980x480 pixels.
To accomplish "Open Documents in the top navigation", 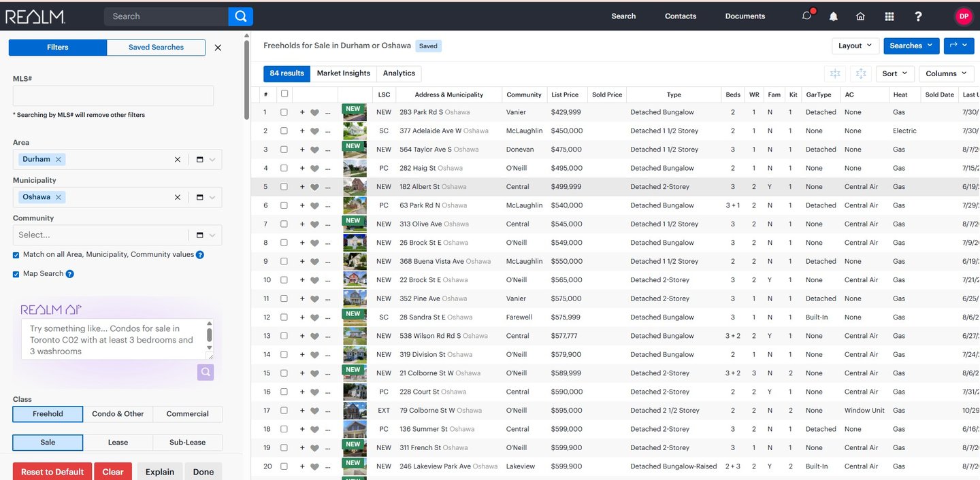I will [745, 16].
